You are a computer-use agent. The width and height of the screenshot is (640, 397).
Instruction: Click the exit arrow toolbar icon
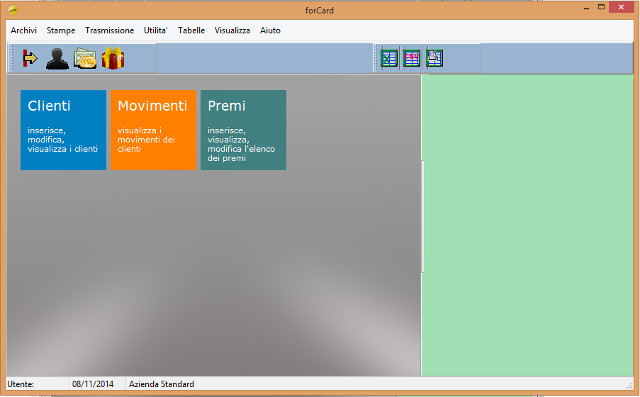coord(30,58)
